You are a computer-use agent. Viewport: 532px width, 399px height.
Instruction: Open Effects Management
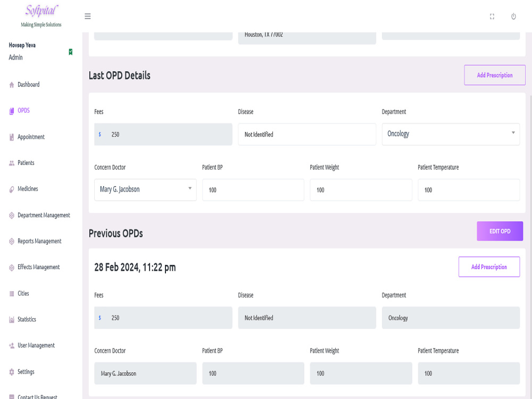tap(39, 267)
